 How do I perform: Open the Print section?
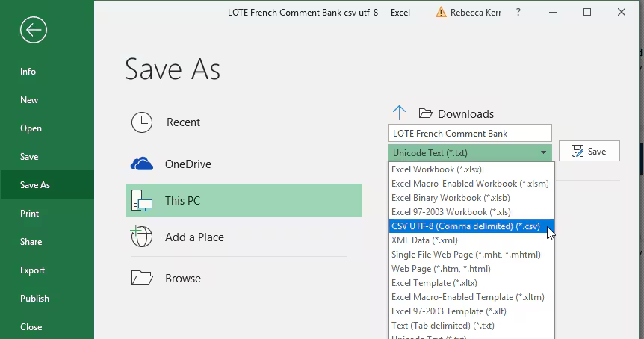(47, 213)
